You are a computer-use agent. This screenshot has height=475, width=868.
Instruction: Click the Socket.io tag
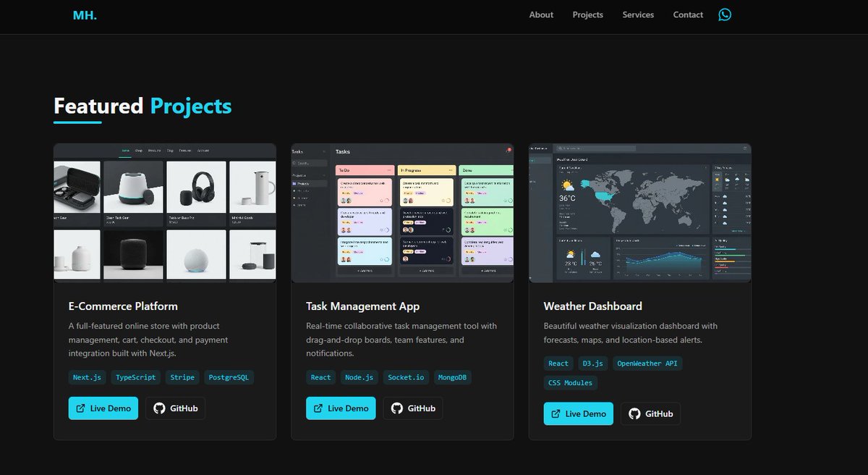coord(406,377)
